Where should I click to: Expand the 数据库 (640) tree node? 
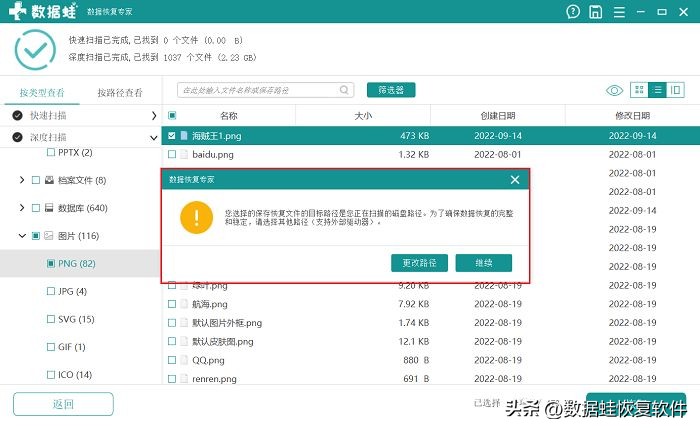22,208
